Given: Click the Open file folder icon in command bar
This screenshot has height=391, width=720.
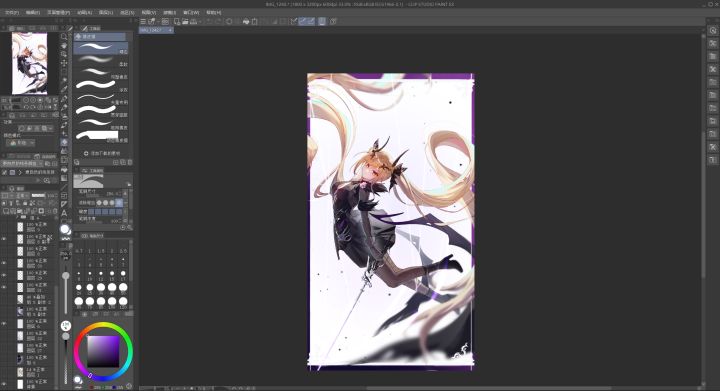Looking at the screenshot, I should [185, 22].
